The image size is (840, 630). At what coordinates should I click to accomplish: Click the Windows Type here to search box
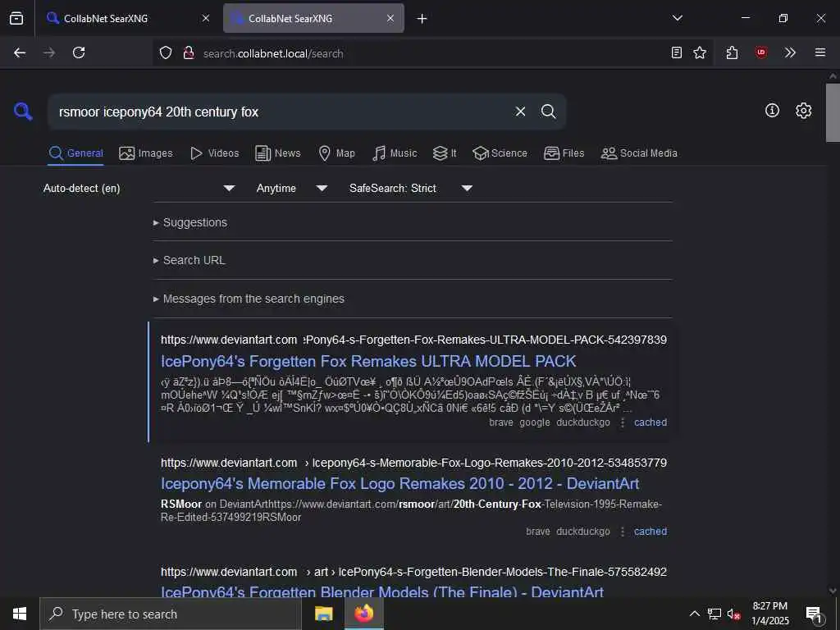pyautogui.click(x=171, y=614)
